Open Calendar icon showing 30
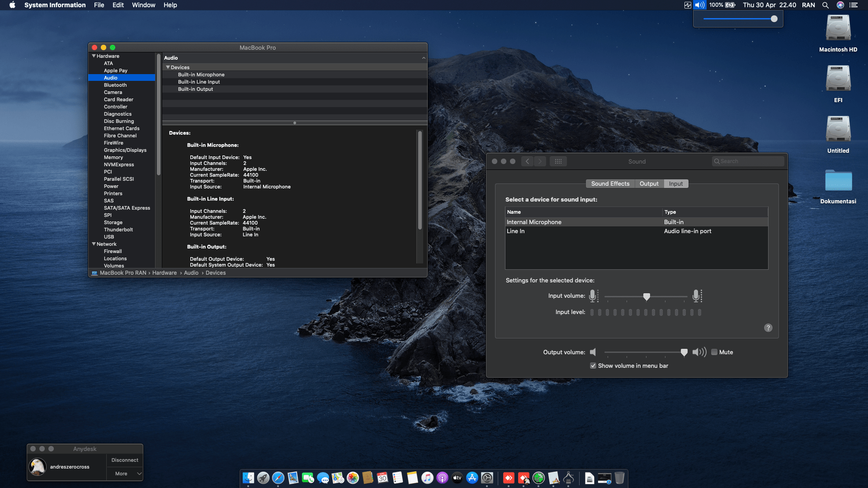The width and height of the screenshot is (868, 488). tap(382, 478)
